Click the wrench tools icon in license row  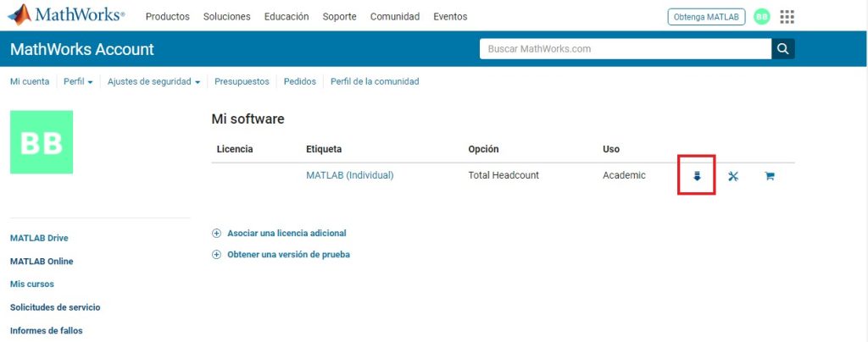pyautogui.click(x=733, y=176)
